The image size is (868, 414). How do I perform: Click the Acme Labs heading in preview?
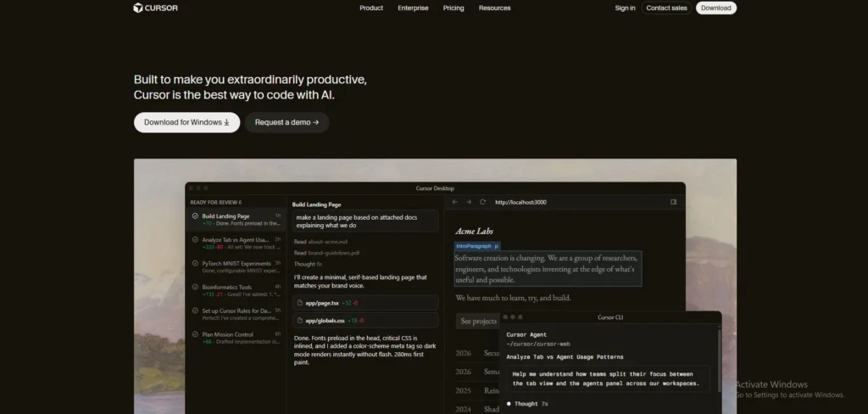(474, 231)
